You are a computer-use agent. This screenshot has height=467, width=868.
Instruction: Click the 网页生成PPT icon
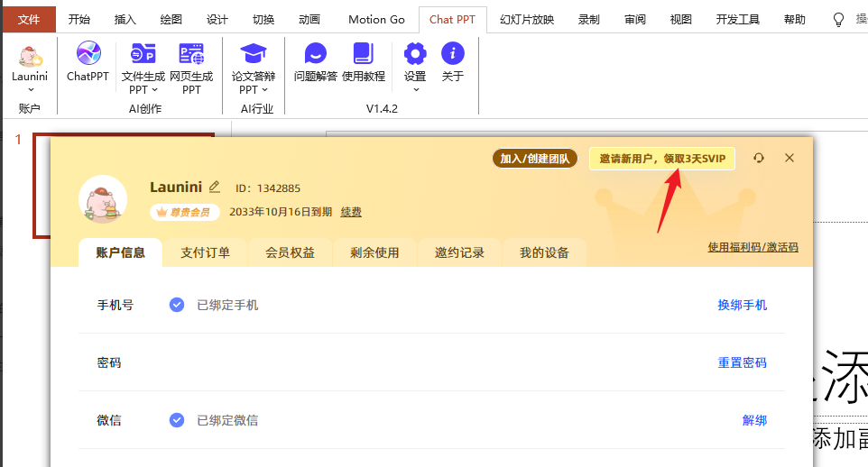[191, 56]
